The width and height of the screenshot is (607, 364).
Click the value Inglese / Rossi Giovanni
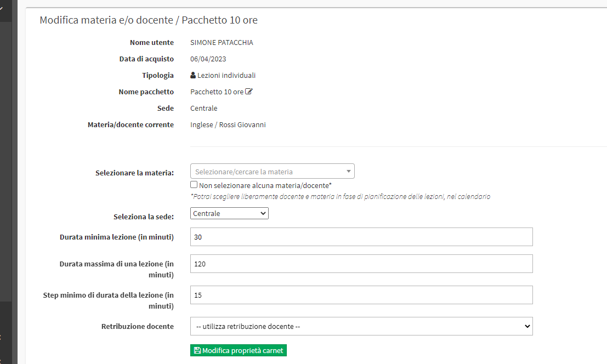(228, 125)
